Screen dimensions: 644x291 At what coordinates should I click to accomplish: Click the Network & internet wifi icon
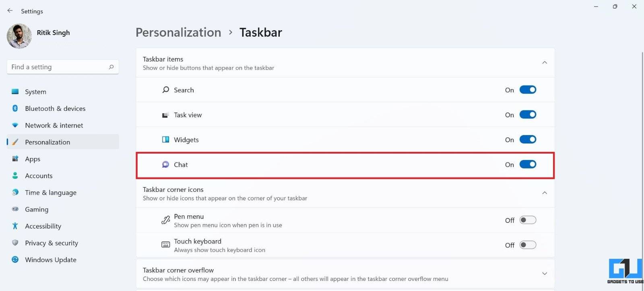click(15, 125)
